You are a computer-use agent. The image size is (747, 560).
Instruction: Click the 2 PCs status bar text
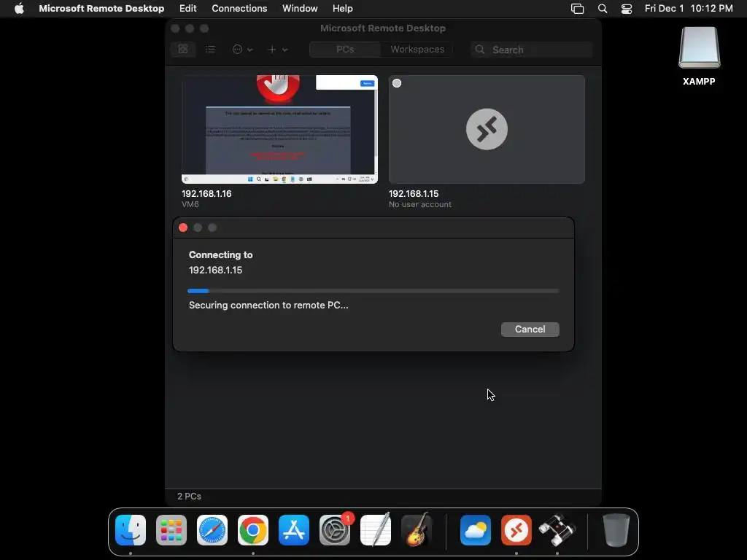point(189,496)
